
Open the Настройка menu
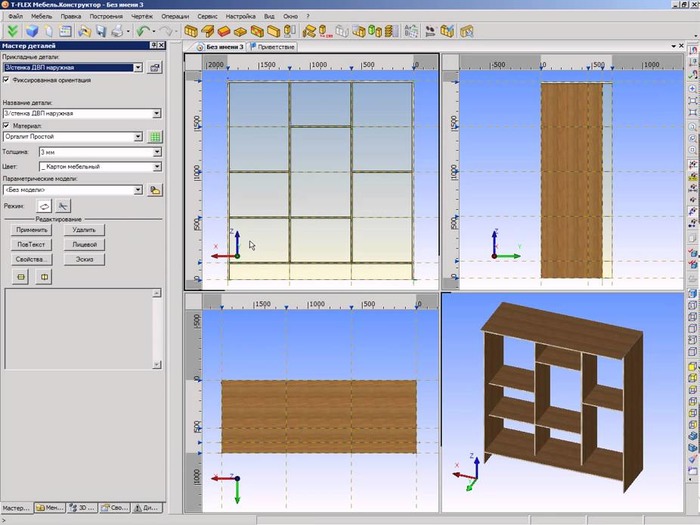pos(240,16)
